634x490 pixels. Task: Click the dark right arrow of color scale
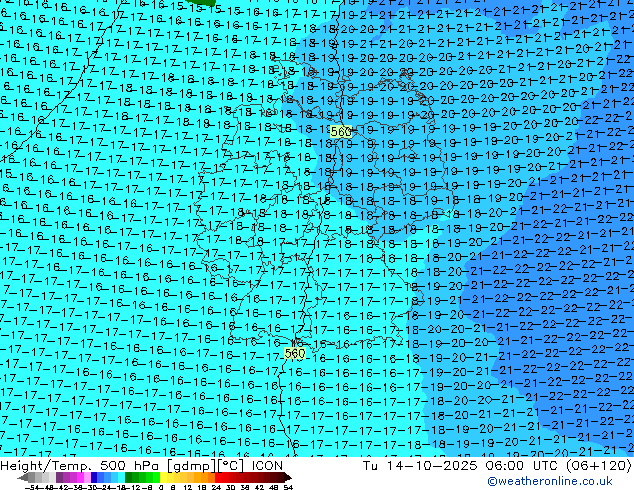point(287,477)
